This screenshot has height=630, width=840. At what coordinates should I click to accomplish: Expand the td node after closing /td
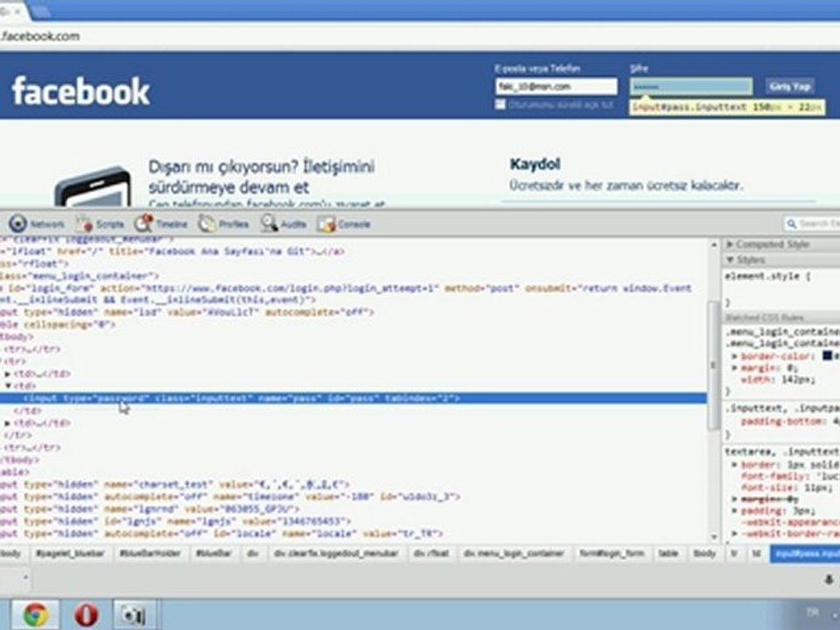pos(8,423)
